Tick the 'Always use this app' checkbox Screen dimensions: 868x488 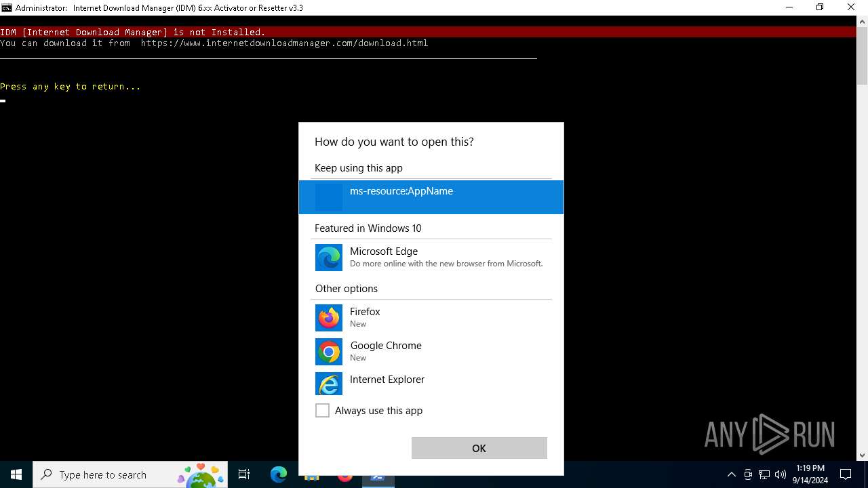[322, 411]
